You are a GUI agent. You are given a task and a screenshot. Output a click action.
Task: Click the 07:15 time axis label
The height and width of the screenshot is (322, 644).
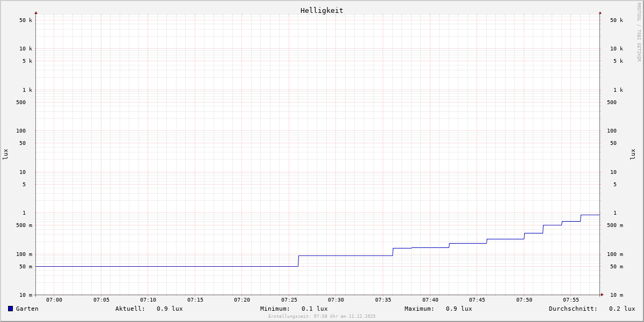tap(195, 300)
